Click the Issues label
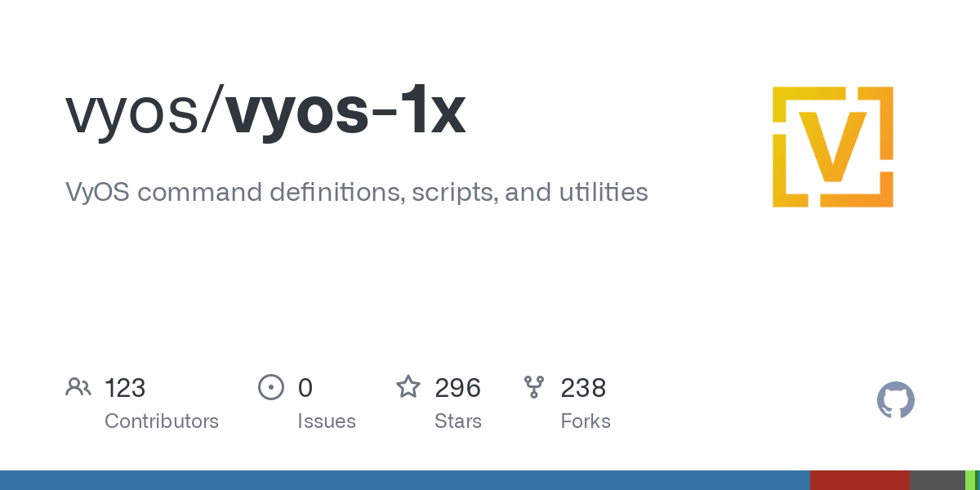The width and height of the screenshot is (980, 490). click(x=327, y=421)
